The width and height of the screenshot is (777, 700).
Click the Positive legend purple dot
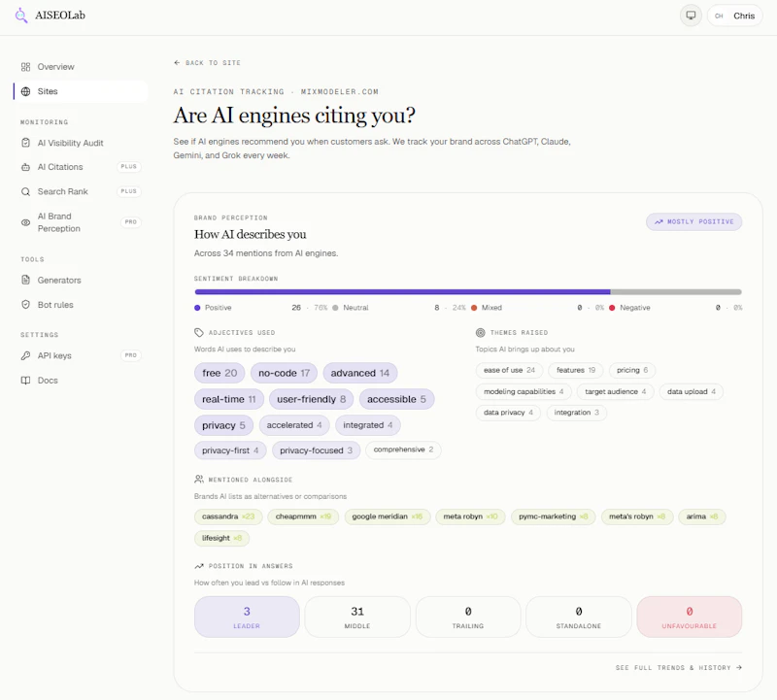[197, 308]
